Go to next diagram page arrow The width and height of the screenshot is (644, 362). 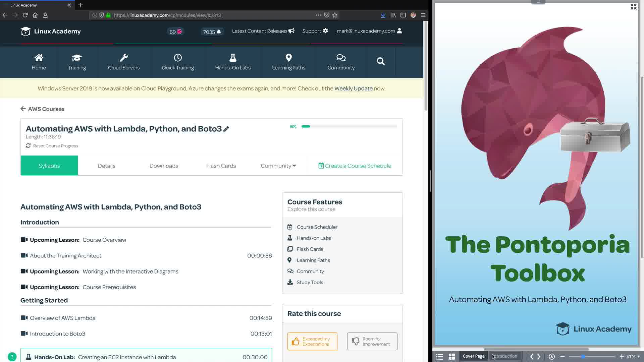[539, 357]
